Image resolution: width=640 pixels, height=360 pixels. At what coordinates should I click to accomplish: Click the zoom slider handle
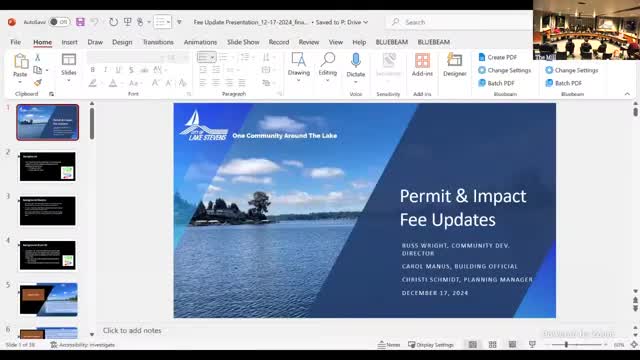[x=566, y=345]
